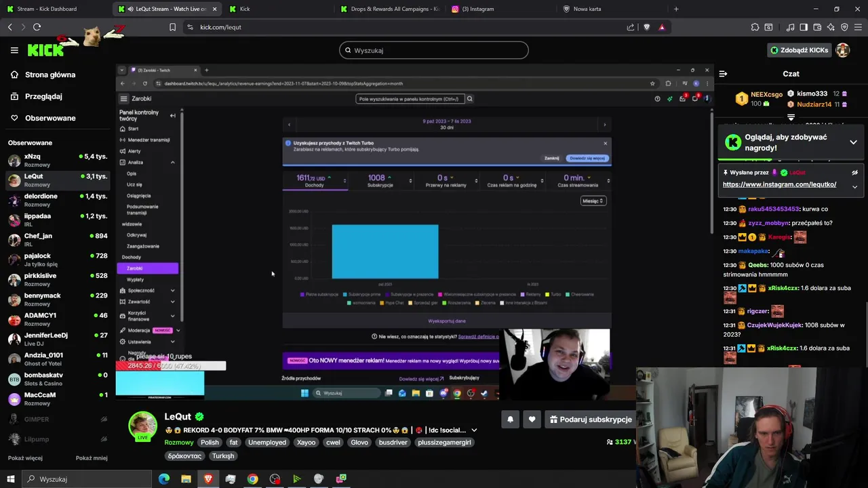The height and width of the screenshot is (488, 868).
Task: Hide the pinned Instagram message
Action: coord(854,173)
